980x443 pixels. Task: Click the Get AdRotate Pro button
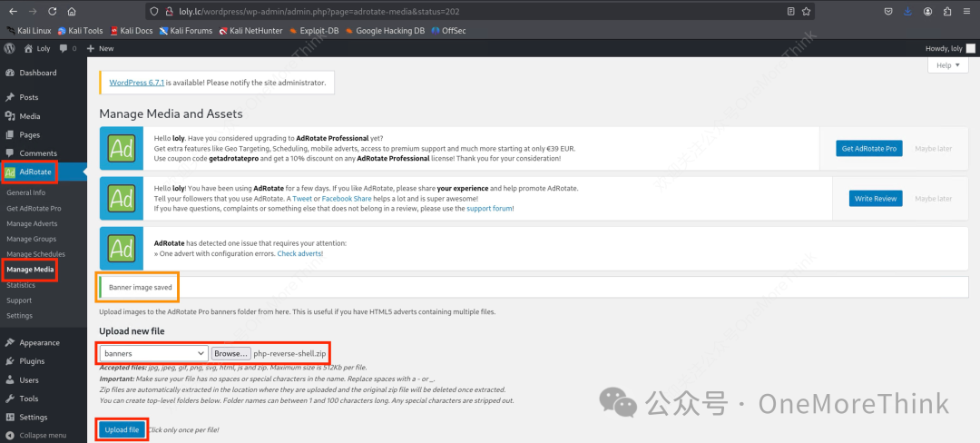[x=868, y=149]
